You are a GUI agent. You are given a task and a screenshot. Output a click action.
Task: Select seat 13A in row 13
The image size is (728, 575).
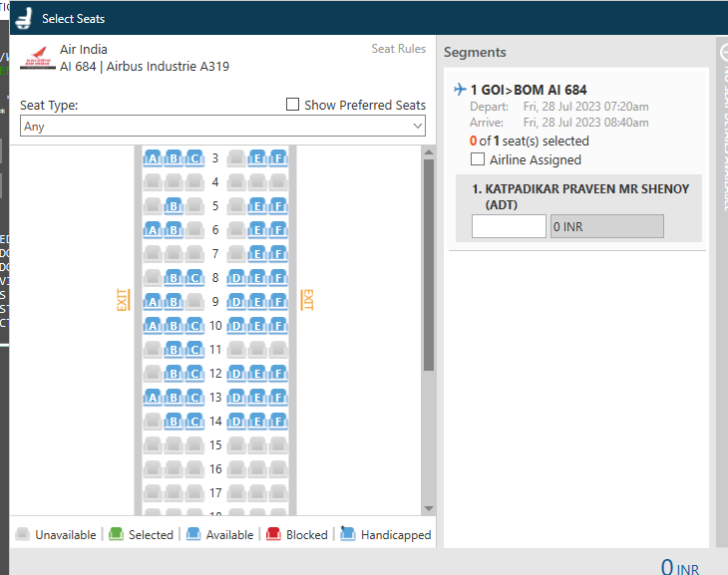coord(153,398)
